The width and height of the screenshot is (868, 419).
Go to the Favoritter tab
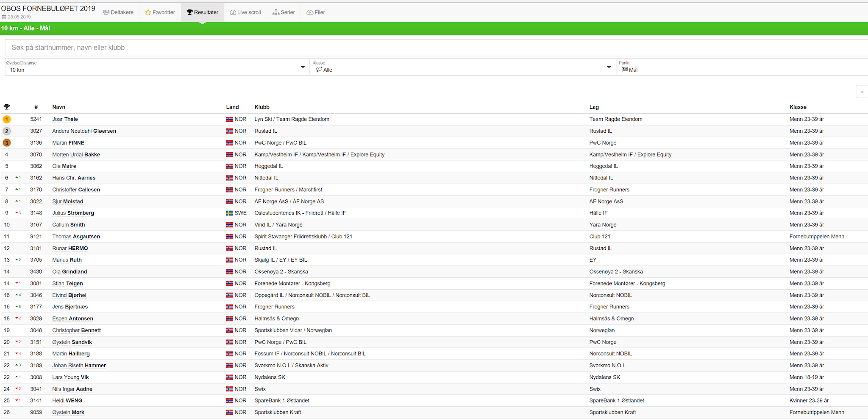click(160, 12)
